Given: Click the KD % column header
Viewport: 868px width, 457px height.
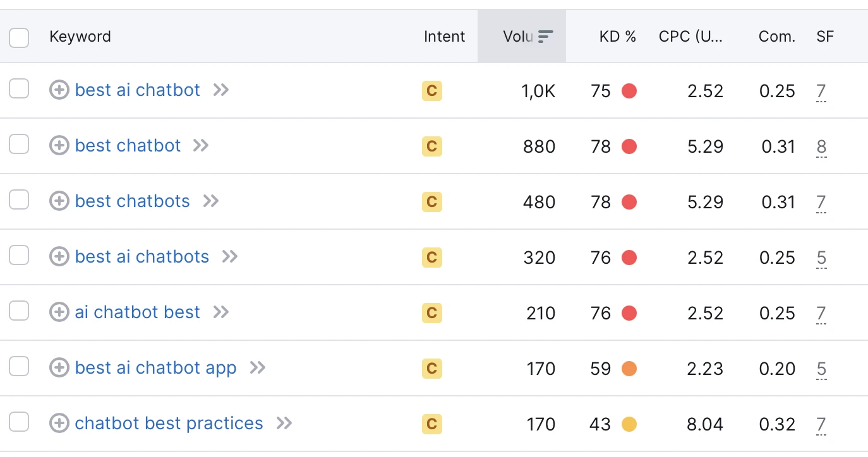Looking at the screenshot, I should [617, 37].
